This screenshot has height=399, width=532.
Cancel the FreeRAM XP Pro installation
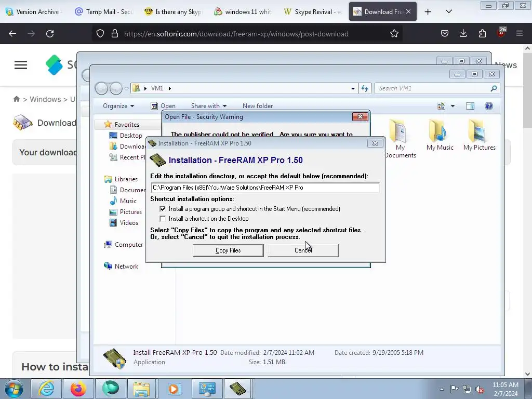[303, 250]
